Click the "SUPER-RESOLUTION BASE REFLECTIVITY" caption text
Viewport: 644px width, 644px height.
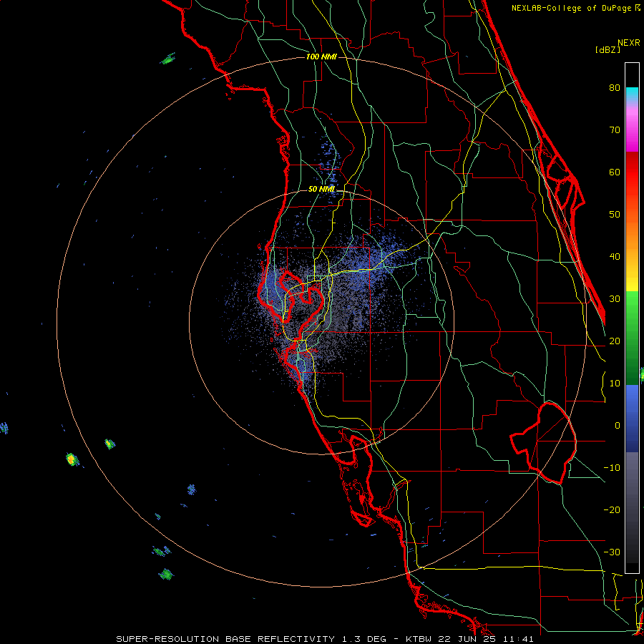click(x=225, y=639)
